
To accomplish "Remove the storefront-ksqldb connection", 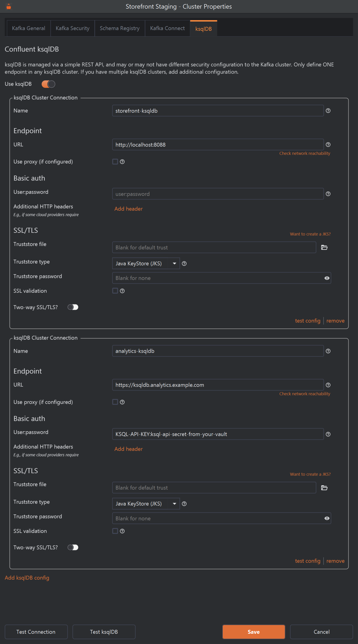I will 335,321.
